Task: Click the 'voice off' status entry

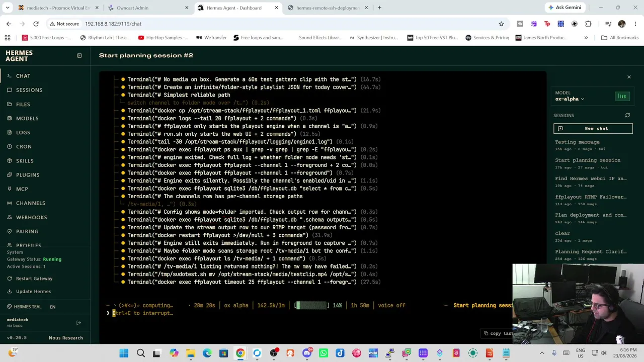Action: [391, 305]
